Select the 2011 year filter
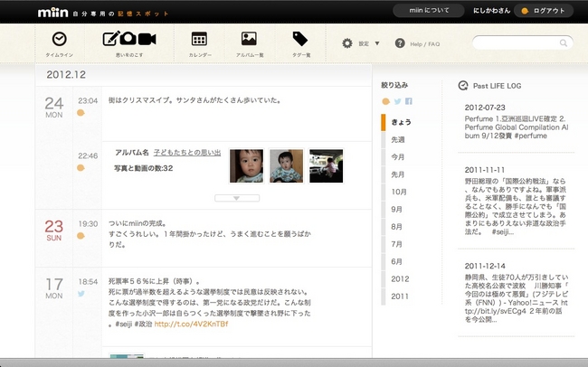The image size is (588, 367). pyautogui.click(x=400, y=296)
